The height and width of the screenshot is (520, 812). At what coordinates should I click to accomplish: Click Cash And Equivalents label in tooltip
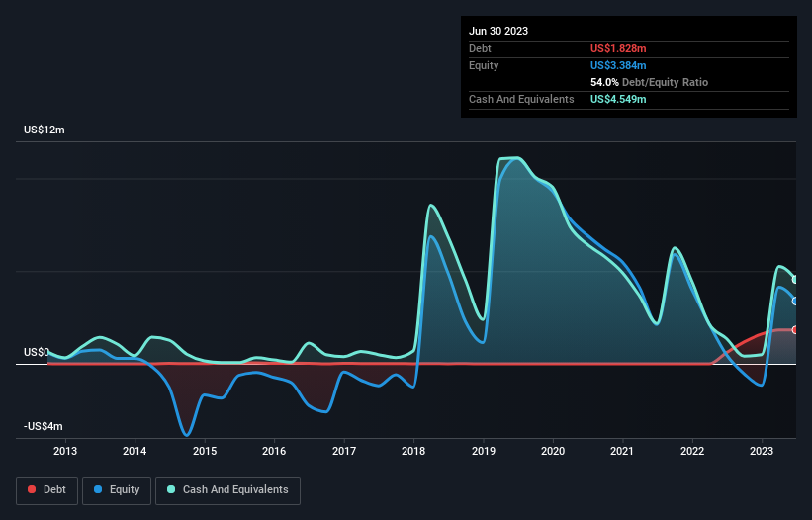point(521,99)
